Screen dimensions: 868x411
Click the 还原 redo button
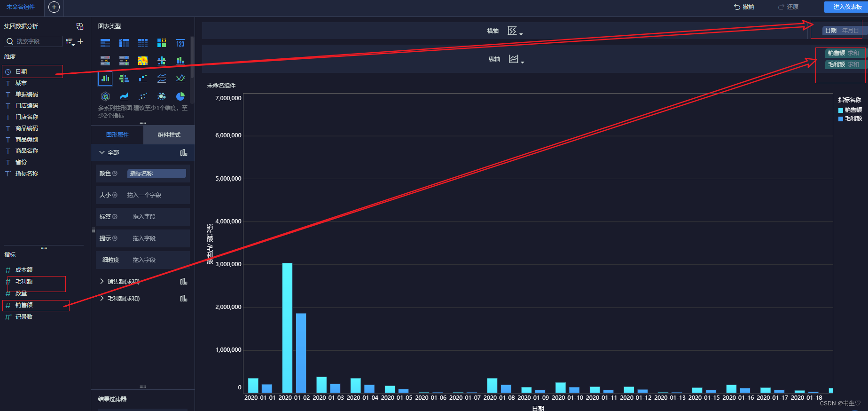(x=788, y=7)
